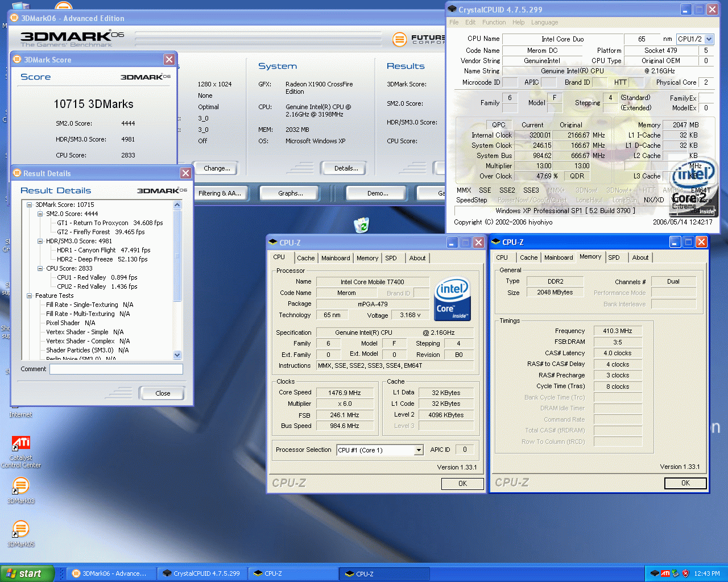Click the memory Frequency value 410.3 MHz
This screenshot has height=582, width=728.
[x=618, y=331]
